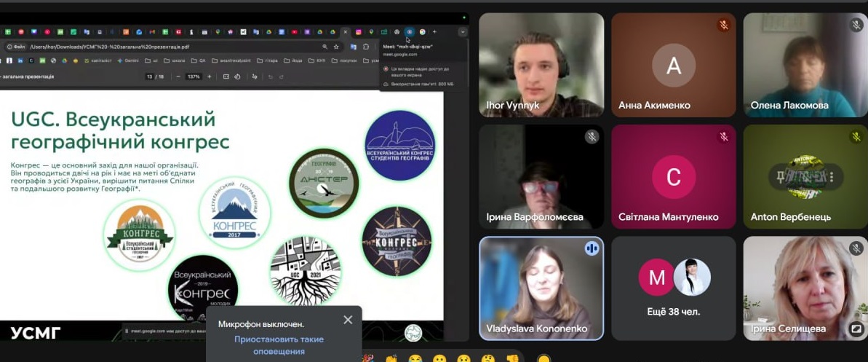868x362 pixels.
Task: Open the 'Gemini' bookmark
Action: pyautogui.click(x=127, y=60)
